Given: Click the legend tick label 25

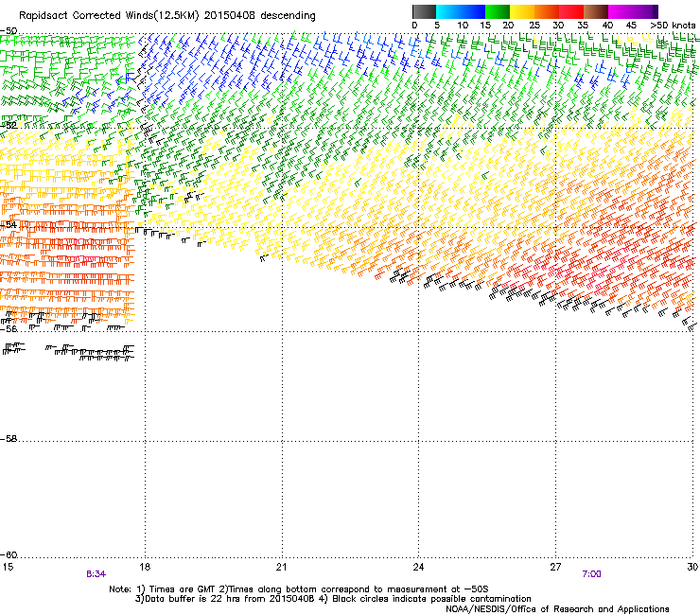Looking at the screenshot, I should 534,26.
